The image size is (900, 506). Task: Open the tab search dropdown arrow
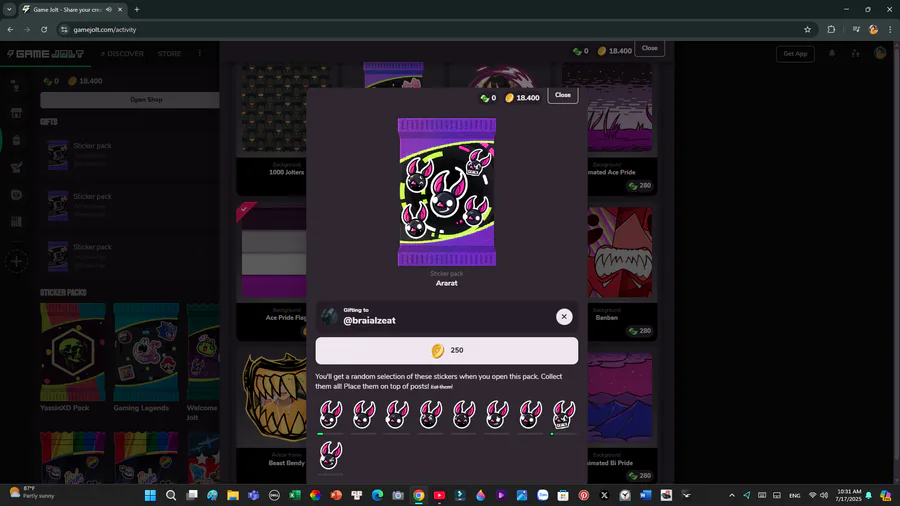[x=9, y=10]
